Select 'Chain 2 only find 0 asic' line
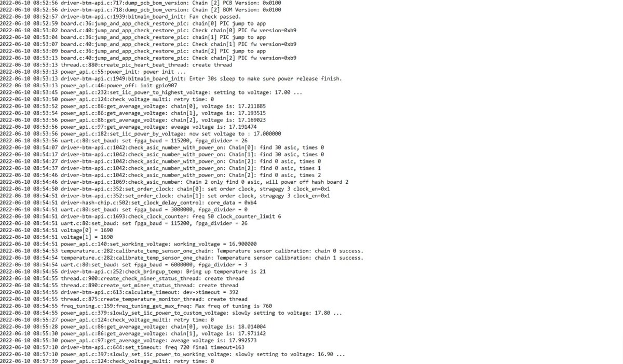The width and height of the screenshot is (623, 364). click(174, 182)
